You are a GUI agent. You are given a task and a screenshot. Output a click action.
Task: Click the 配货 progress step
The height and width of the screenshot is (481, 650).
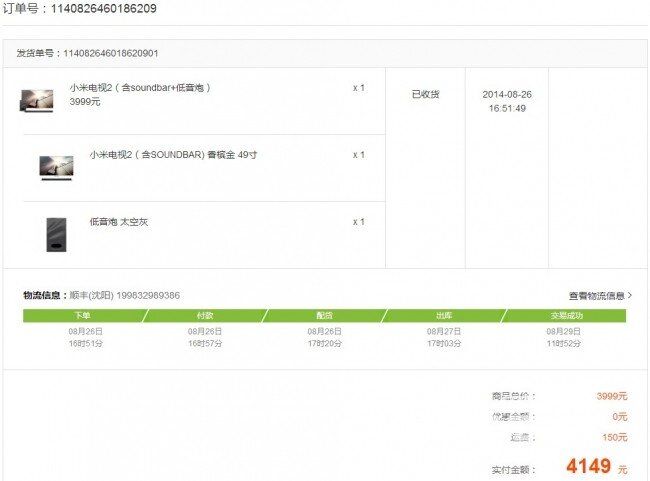tap(325, 316)
